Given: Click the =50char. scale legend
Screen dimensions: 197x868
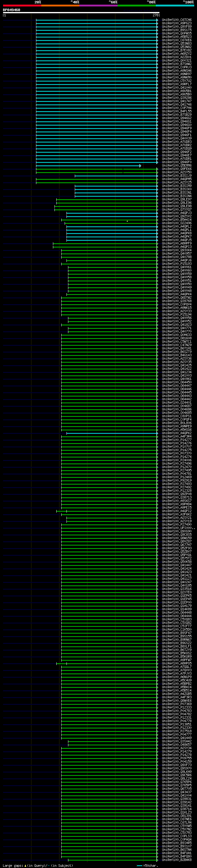Looking at the screenshot, I should (x=147, y=866).
